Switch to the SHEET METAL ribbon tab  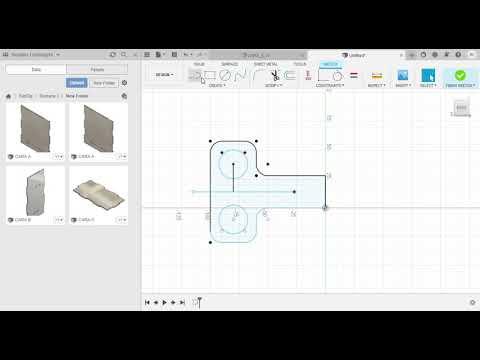[266, 64]
